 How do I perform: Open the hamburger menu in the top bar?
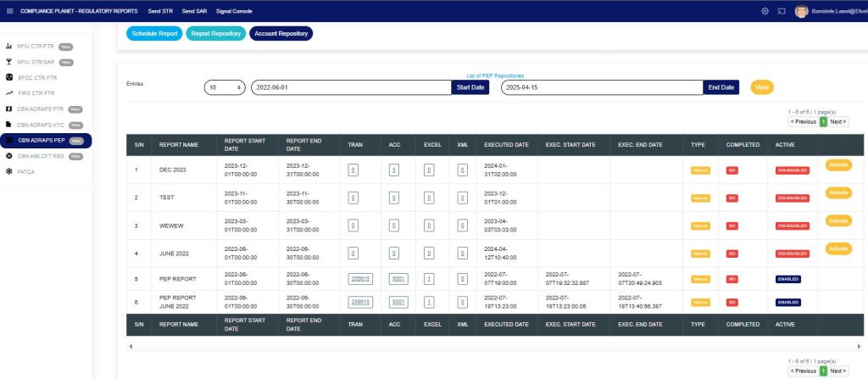10,11
